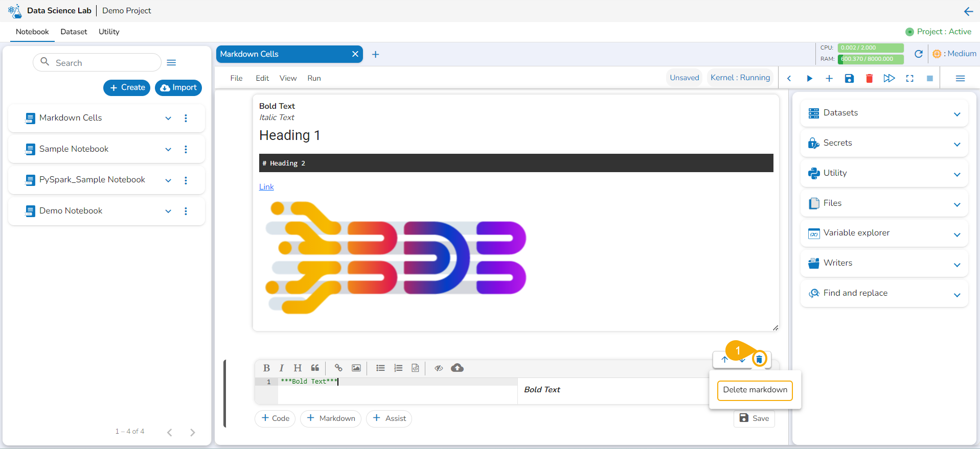
Task: Insert a numbered list
Action: tap(398, 368)
